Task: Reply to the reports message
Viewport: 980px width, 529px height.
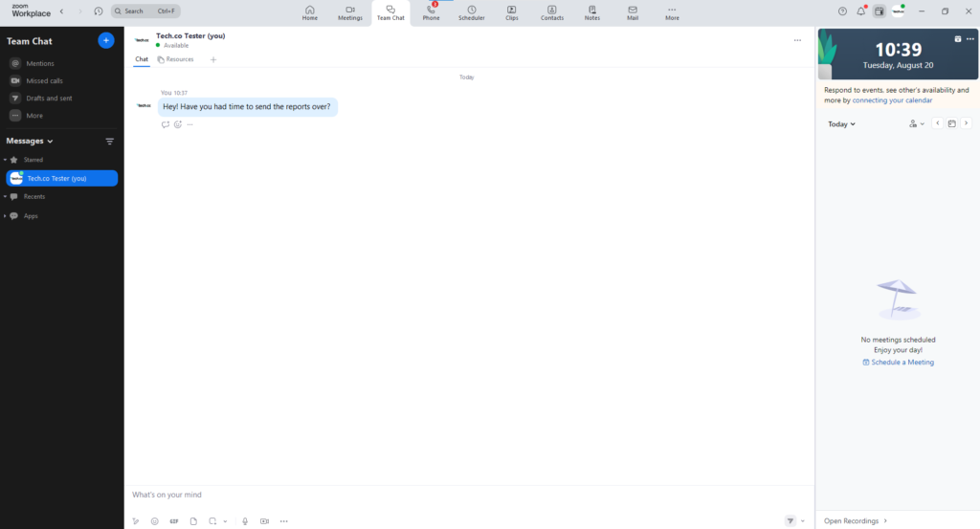Action: (x=166, y=124)
